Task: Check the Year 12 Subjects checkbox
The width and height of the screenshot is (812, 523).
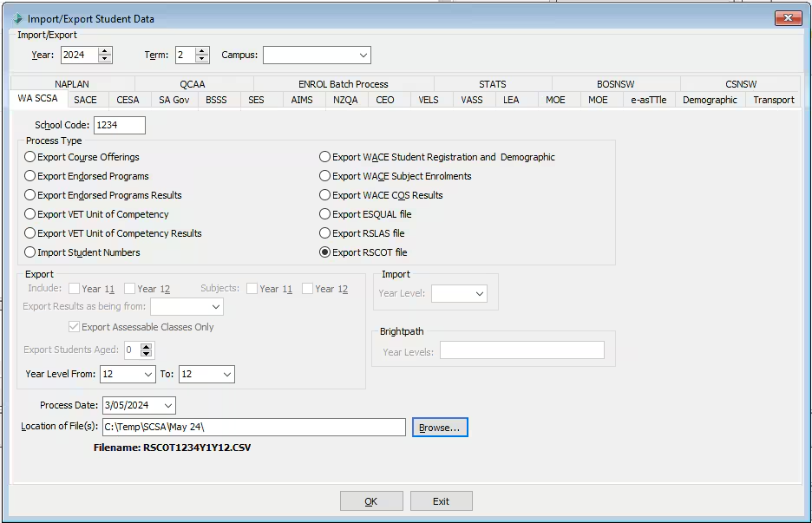Action: coord(307,289)
